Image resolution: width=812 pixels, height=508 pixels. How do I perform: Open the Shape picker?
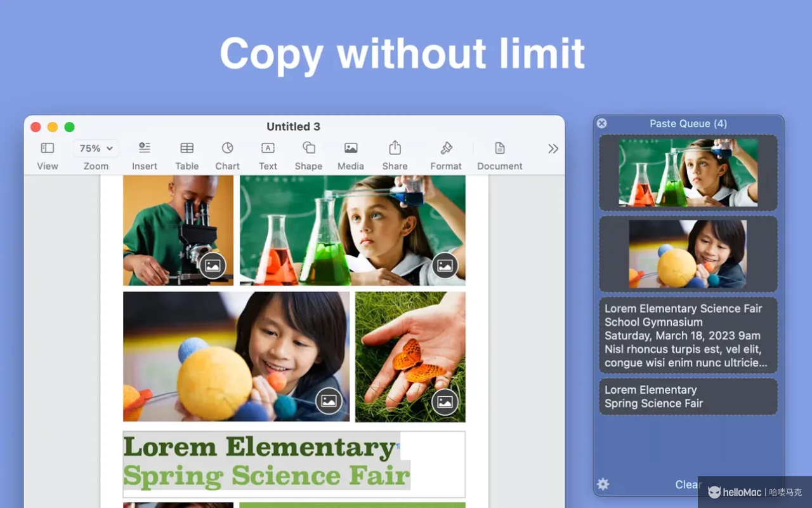(309, 148)
